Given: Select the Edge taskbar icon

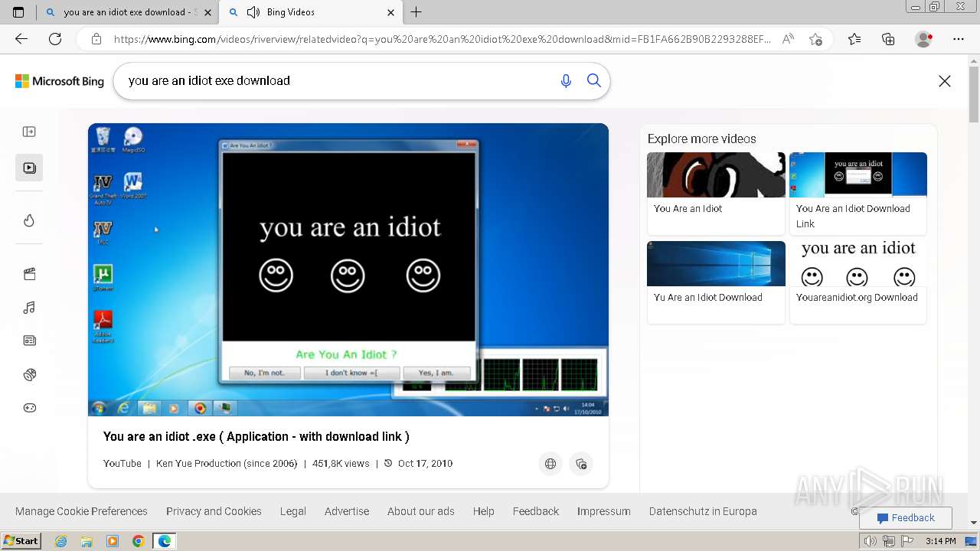Looking at the screenshot, I should pos(165,541).
